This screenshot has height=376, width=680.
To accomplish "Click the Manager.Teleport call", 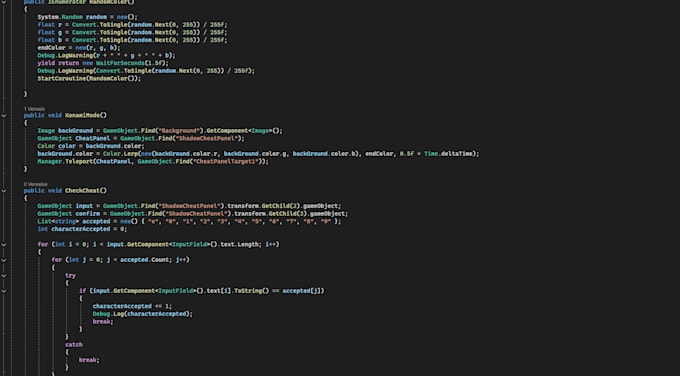I will click(153, 161).
